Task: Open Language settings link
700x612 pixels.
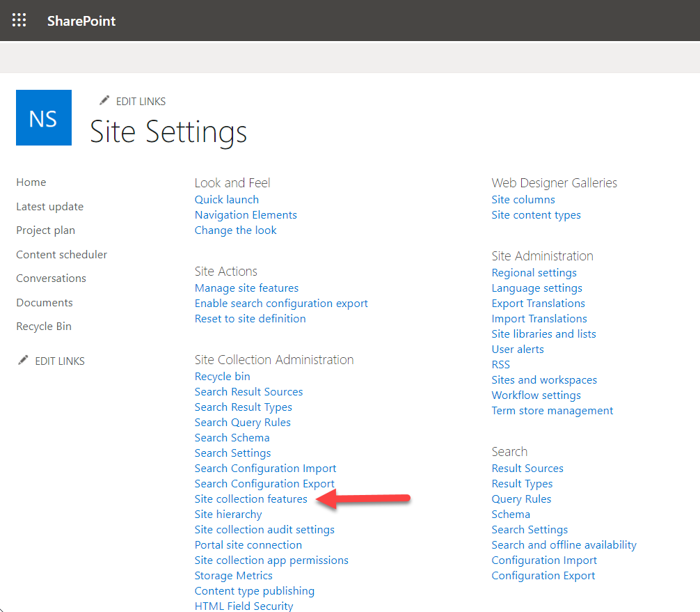Action: (536, 288)
